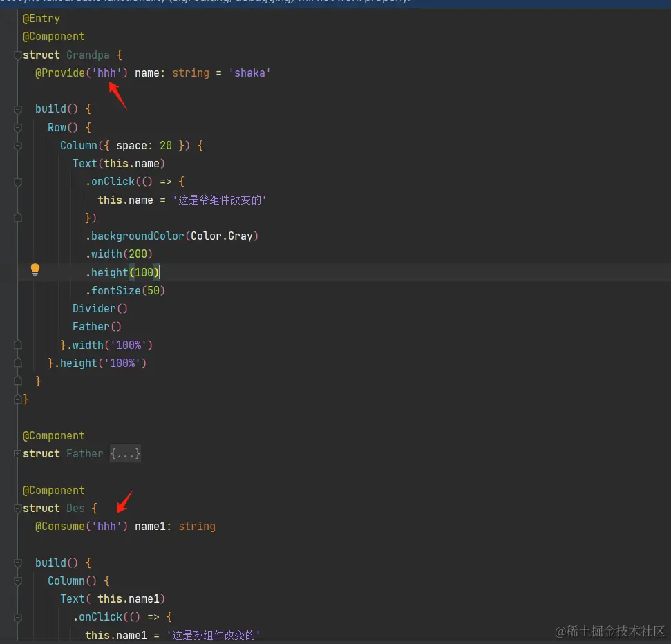Image resolution: width=671 pixels, height=644 pixels.
Task: Click the Grandpa struct name
Action: [88, 55]
